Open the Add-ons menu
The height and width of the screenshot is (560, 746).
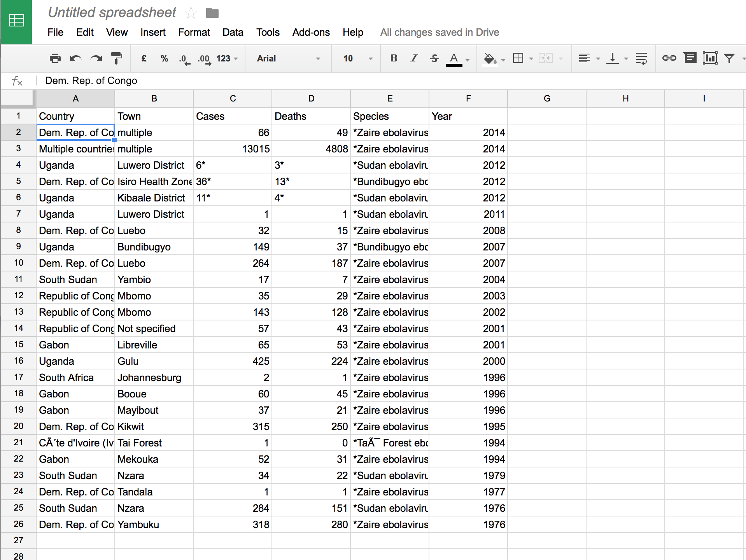coord(311,32)
